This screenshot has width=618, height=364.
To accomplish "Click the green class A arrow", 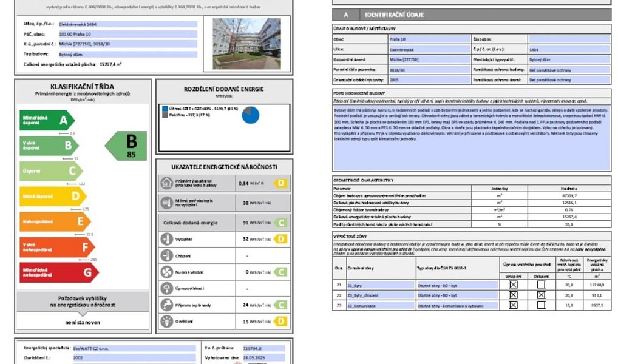I will point(47,120).
